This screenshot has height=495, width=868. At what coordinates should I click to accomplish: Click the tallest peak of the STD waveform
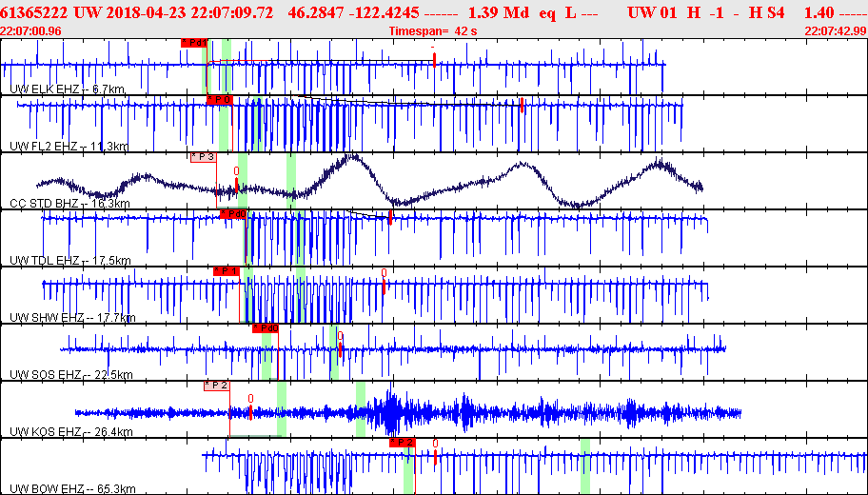pos(351,158)
